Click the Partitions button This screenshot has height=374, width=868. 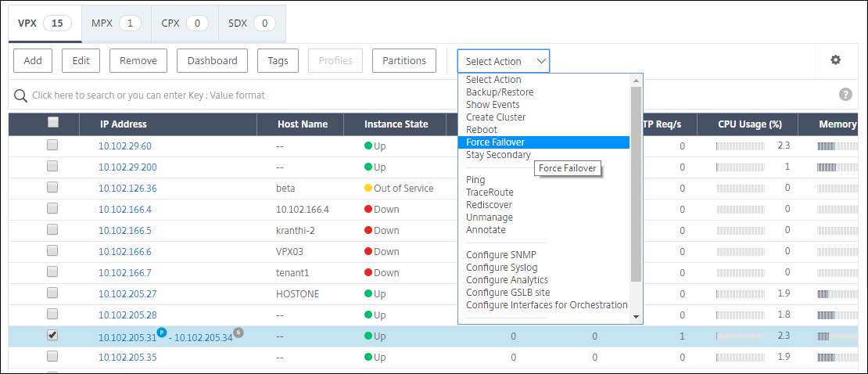pyautogui.click(x=404, y=61)
